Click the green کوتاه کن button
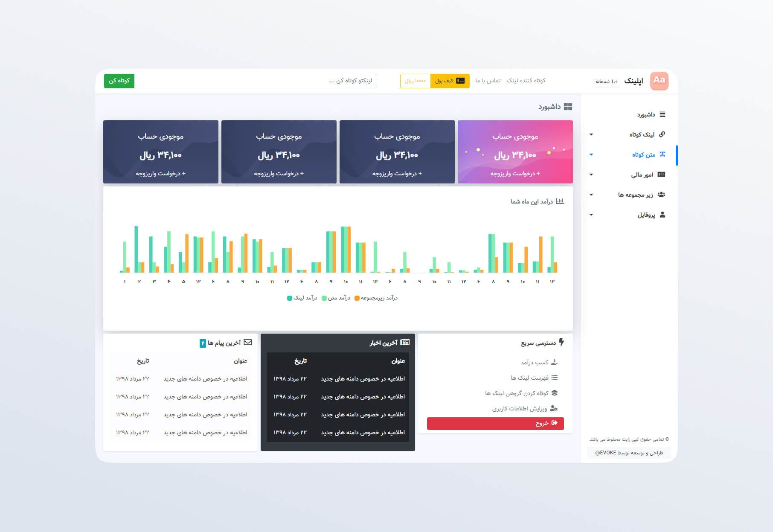 click(x=119, y=81)
